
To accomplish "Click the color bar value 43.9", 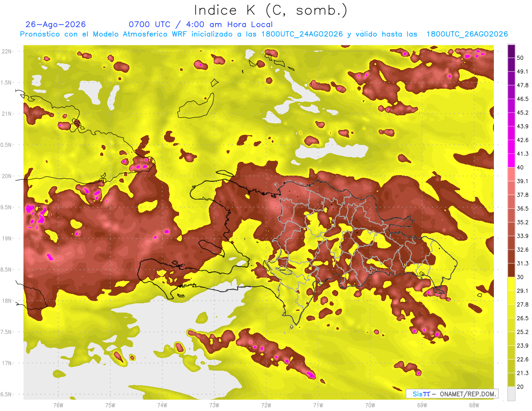I will pyautogui.click(x=523, y=126).
